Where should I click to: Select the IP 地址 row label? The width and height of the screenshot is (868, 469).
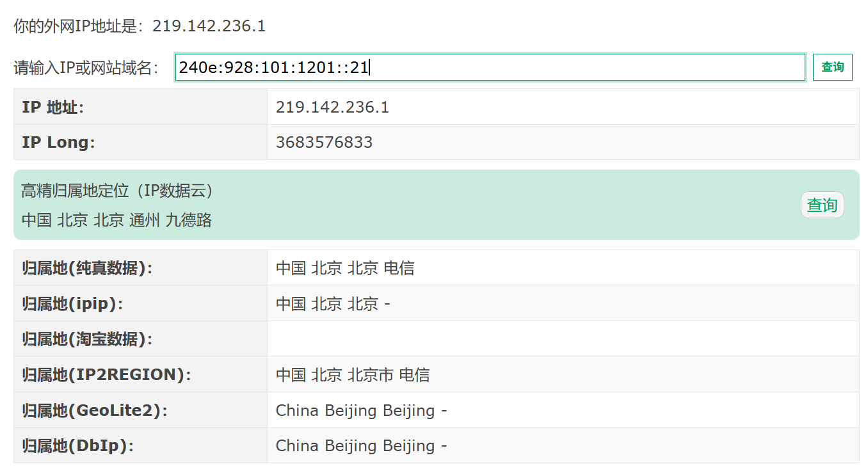click(53, 107)
